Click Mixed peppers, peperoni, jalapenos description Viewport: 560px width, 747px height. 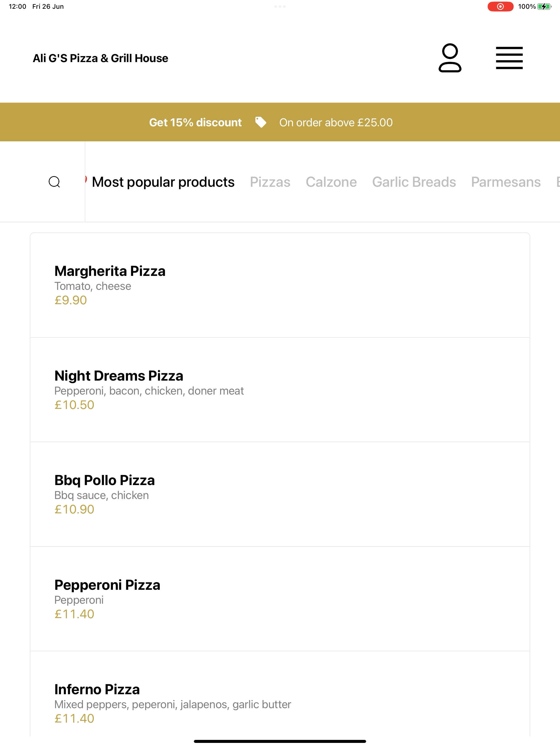173,704
